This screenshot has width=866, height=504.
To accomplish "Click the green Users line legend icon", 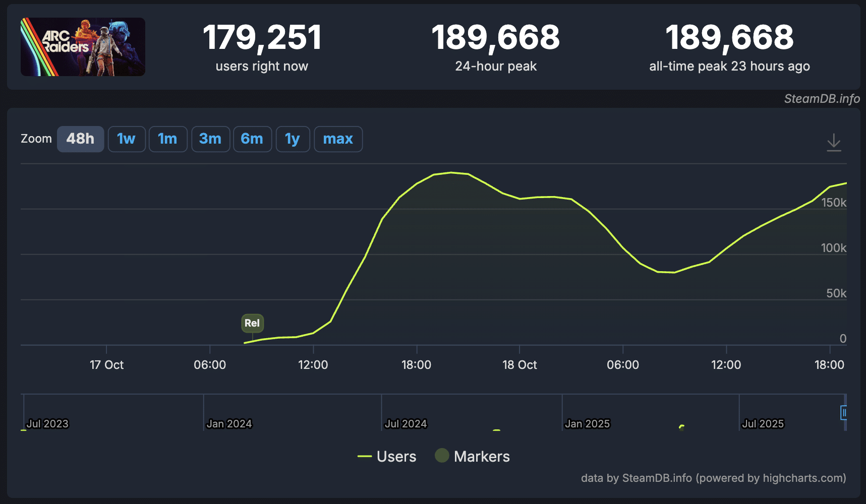I will [364, 457].
